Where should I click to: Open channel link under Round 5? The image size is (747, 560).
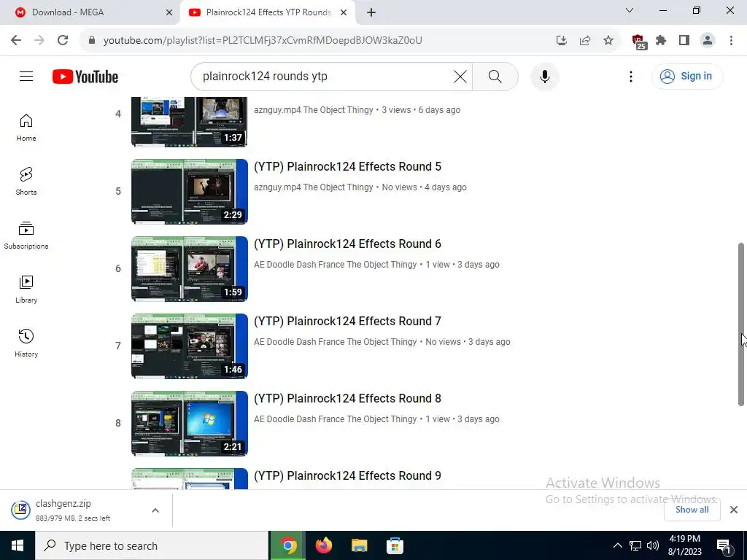click(314, 187)
